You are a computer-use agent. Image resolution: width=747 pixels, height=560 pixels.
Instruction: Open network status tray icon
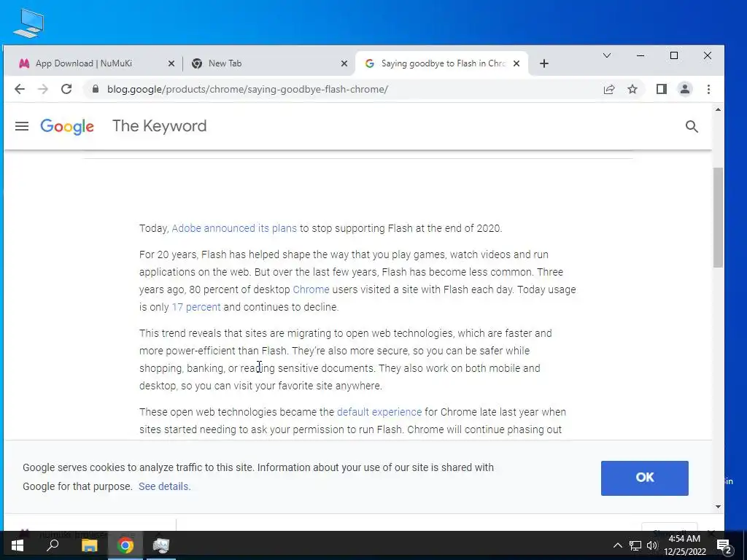tap(635, 545)
